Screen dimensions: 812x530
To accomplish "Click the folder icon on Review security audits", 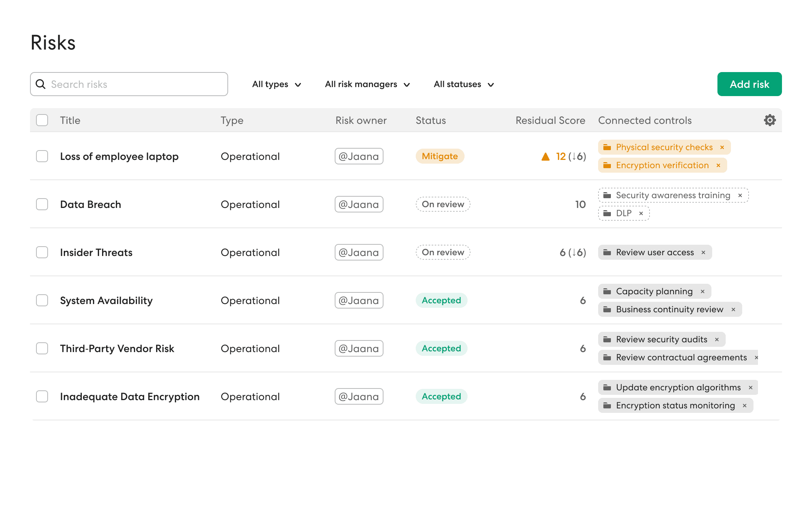I will tap(607, 339).
